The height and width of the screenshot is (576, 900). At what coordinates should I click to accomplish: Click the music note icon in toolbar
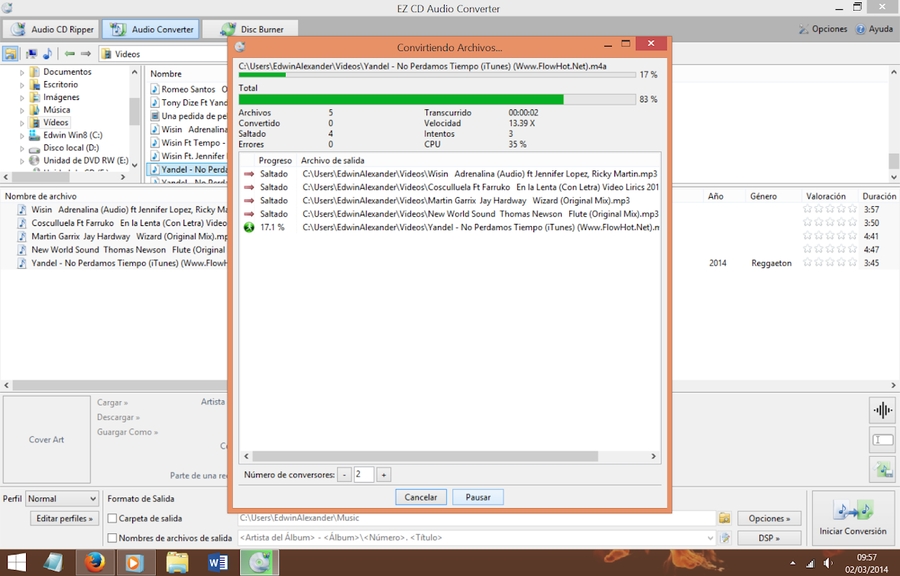47,53
